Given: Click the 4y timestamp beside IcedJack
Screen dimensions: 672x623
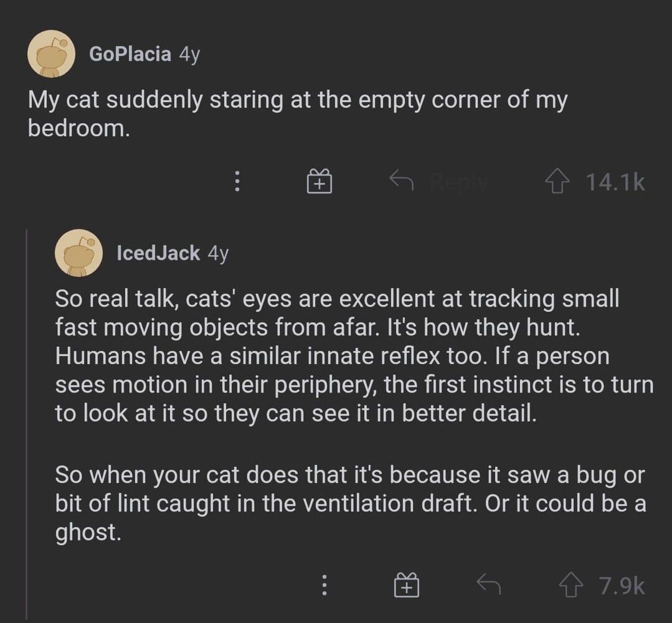Looking at the screenshot, I should click(218, 253).
